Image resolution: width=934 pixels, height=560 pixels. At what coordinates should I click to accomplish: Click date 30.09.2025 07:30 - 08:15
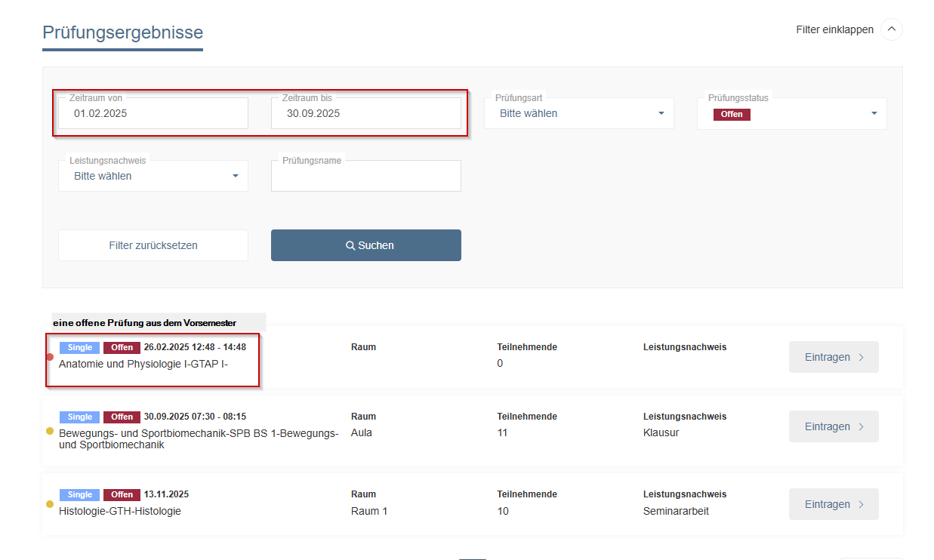[195, 417]
